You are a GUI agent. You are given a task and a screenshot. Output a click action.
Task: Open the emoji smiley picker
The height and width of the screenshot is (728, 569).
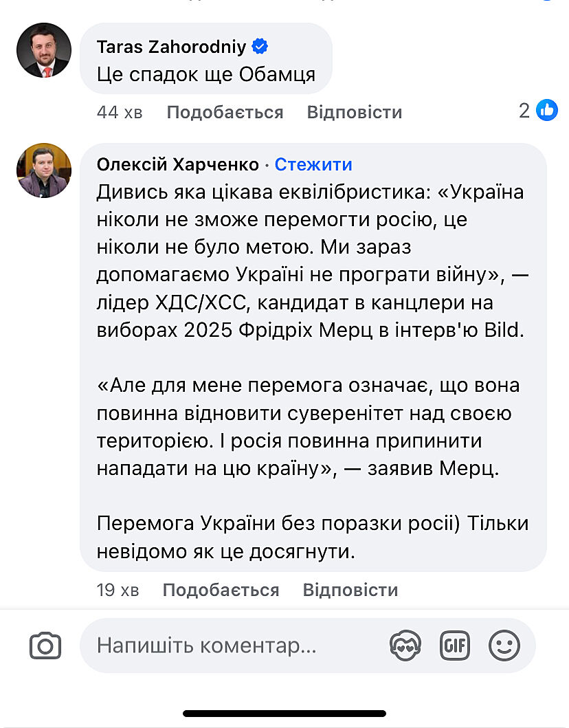point(504,646)
